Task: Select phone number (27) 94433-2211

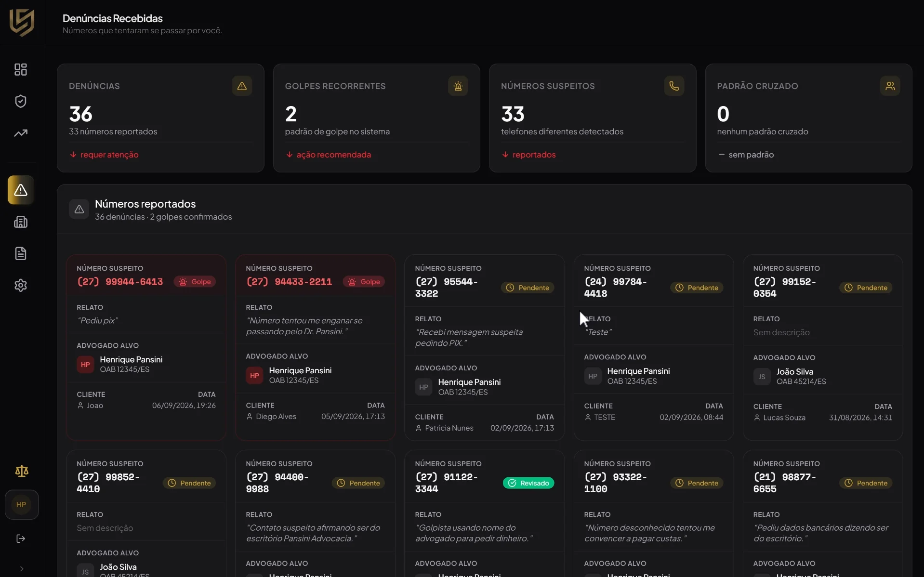Action: [289, 282]
